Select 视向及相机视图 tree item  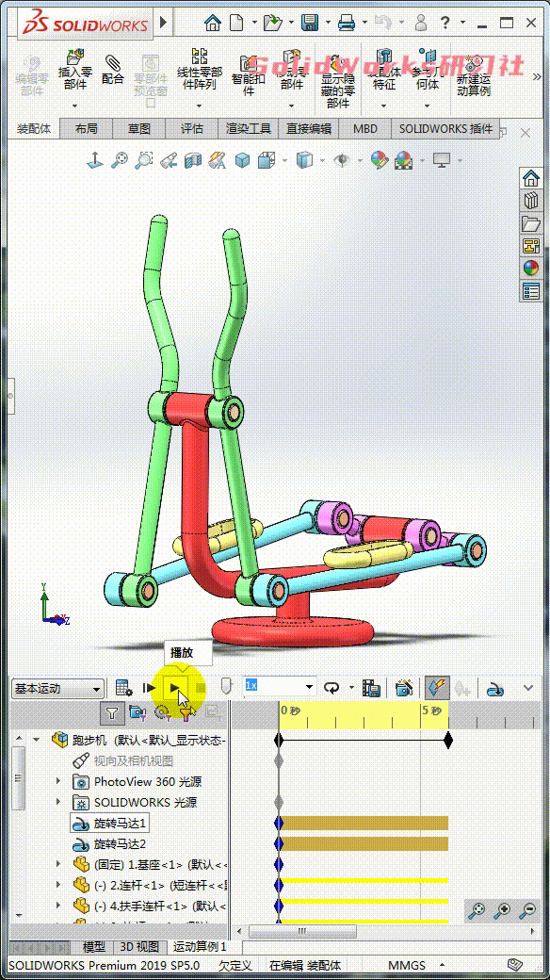pyautogui.click(x=133, y=760)
